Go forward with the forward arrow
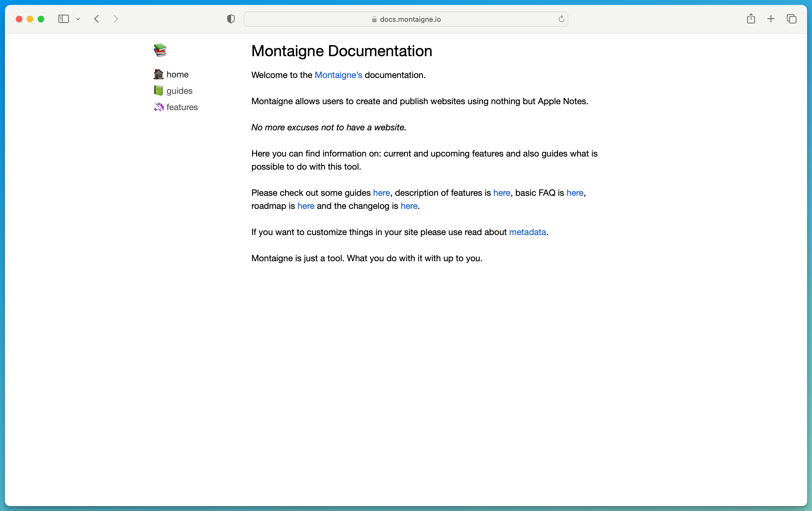812x511 pixels. [116, 19]
